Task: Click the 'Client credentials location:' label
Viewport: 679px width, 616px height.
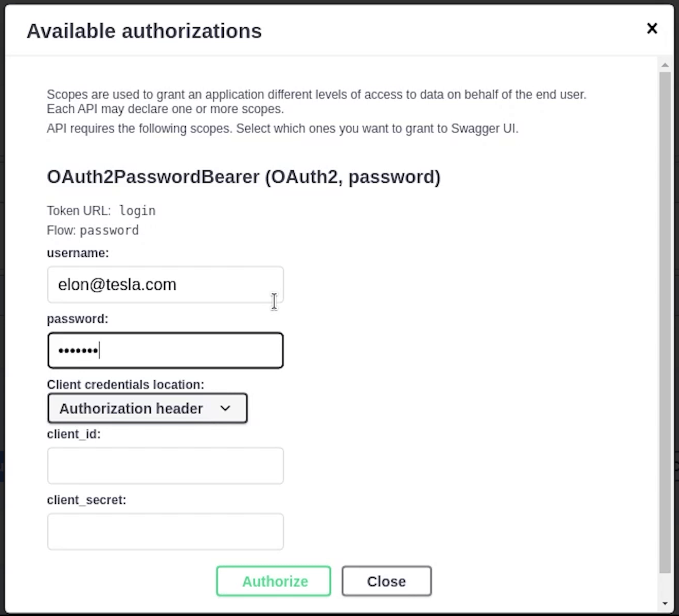Action: click(x=126, y=385)
